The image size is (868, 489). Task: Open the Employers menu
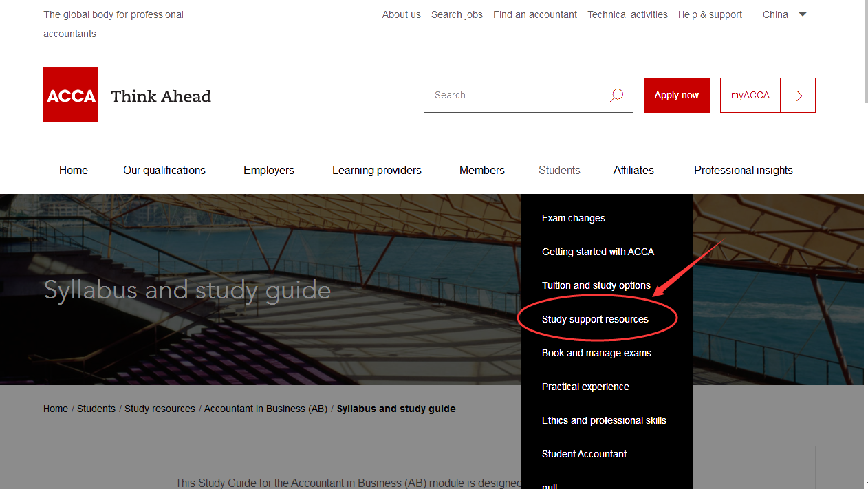[x=269, y=171]
